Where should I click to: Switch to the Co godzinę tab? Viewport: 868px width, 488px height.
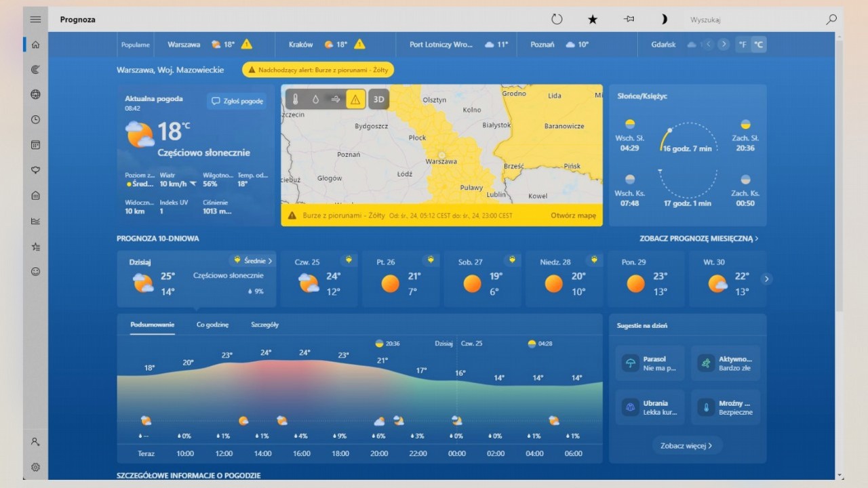pos(213,325)
